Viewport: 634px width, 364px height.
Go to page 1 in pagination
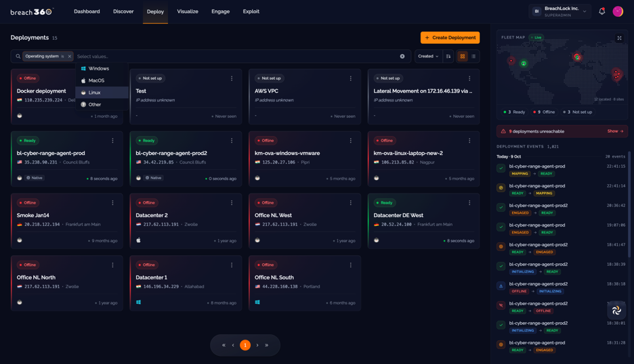[x=245, y=345]
